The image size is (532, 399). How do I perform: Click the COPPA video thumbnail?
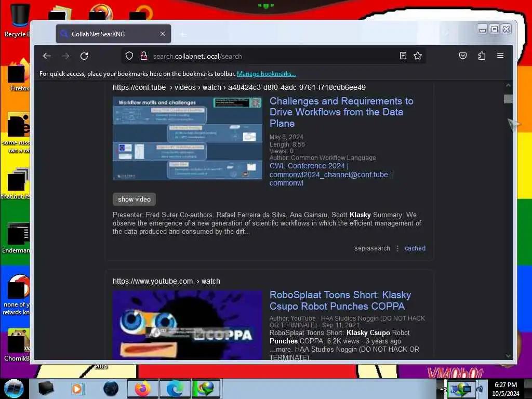[187, 325]
